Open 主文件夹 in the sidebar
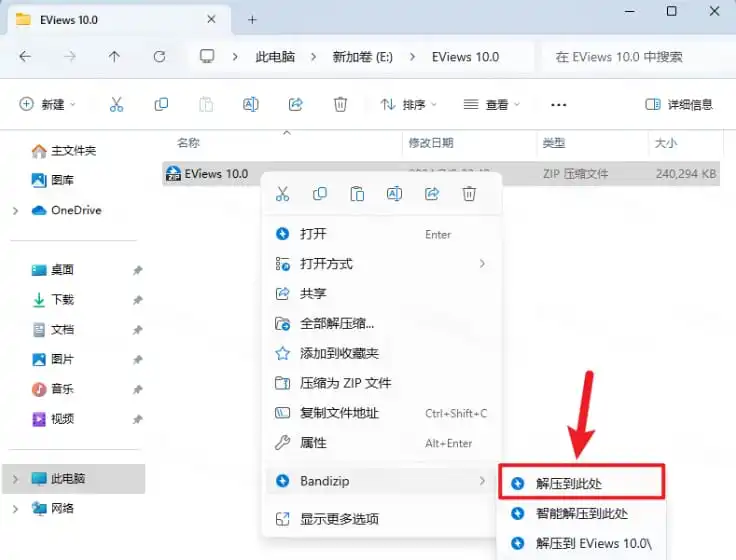 [x=64, y=151]
